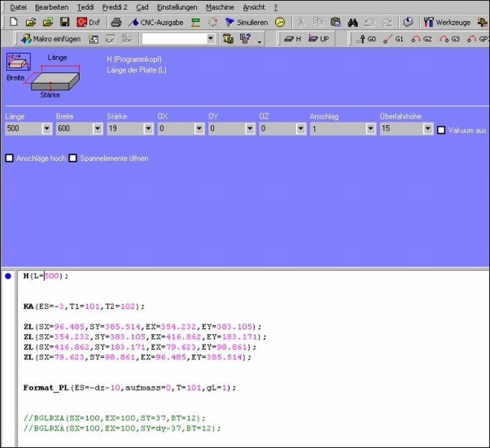Open a file with the first folder icon
The width and height of the screenshot is (490, 448).
click(x=30, y=22)
